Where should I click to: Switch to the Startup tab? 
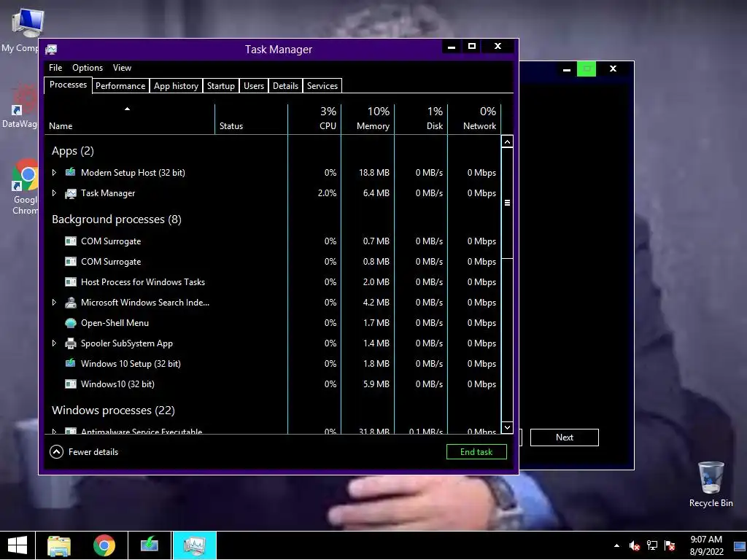[220, 86]
